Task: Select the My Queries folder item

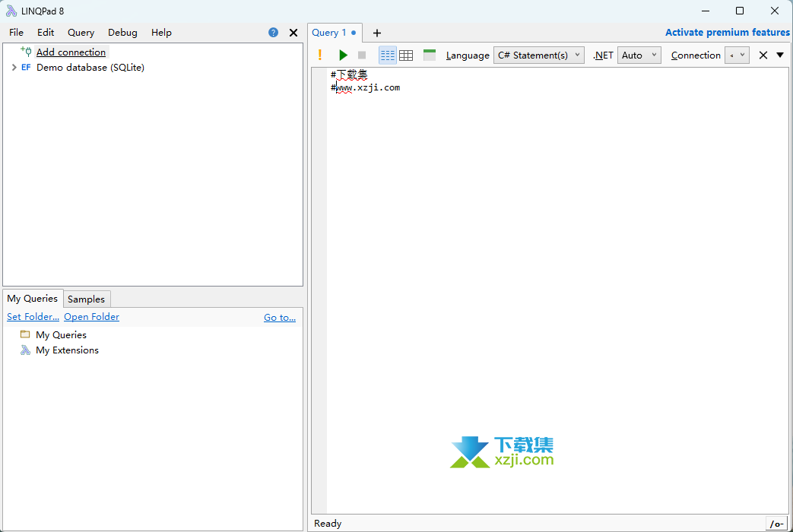Action: coord(61,334)
